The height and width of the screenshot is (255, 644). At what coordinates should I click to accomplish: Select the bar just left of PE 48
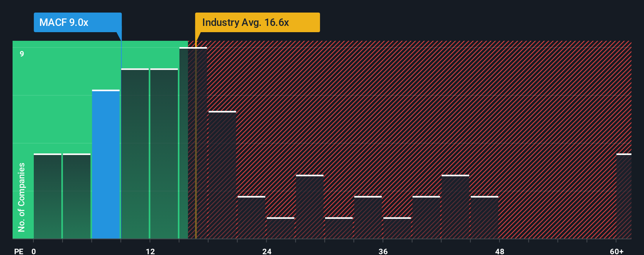click(485, 217)
